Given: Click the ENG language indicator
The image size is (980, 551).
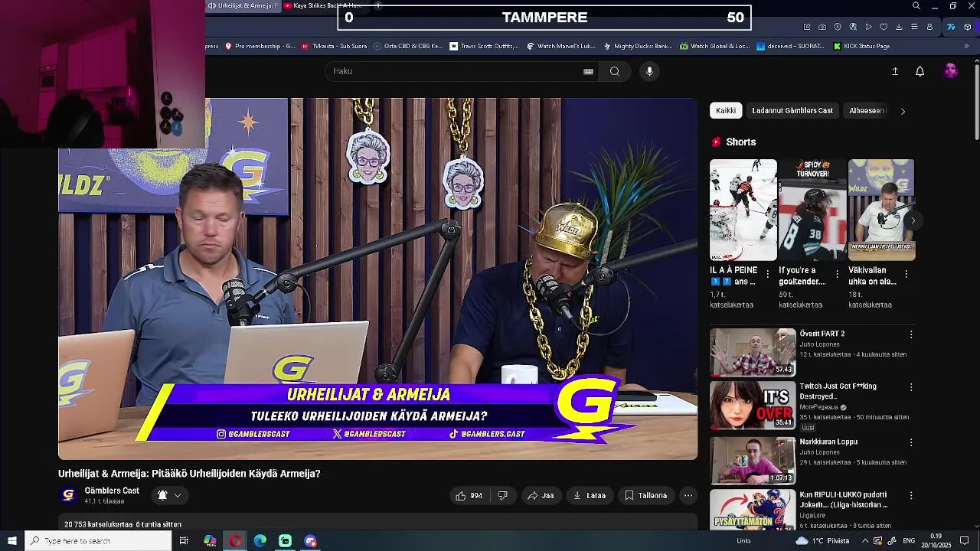Looking at the screenshot, I should 909,541.
